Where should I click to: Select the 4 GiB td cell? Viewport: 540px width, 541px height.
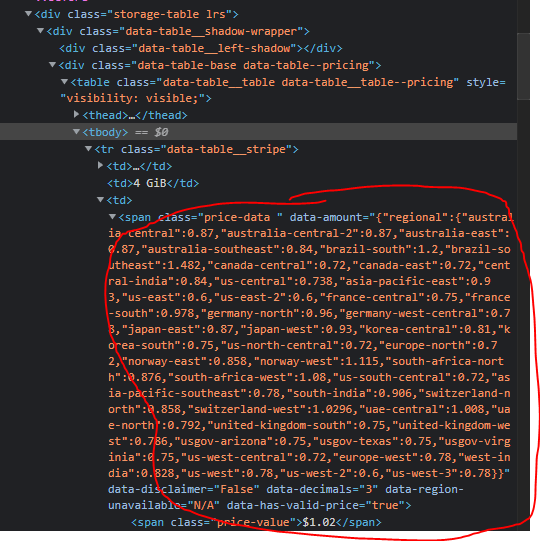153,183
